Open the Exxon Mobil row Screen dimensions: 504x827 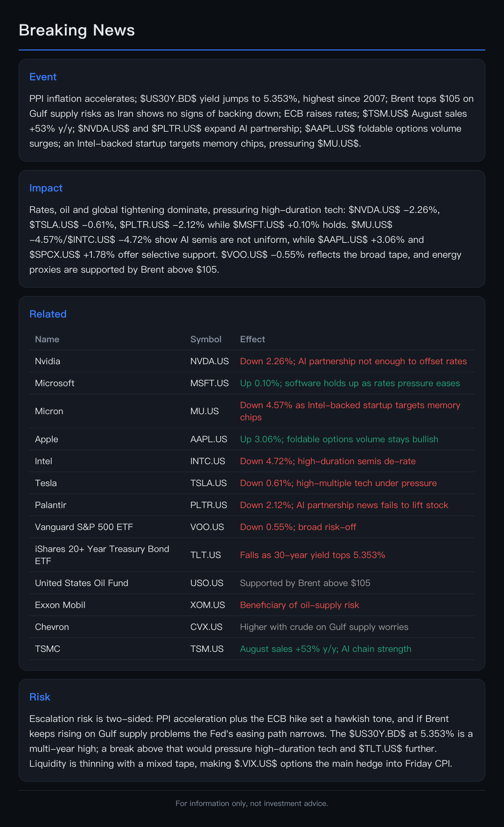252,605
